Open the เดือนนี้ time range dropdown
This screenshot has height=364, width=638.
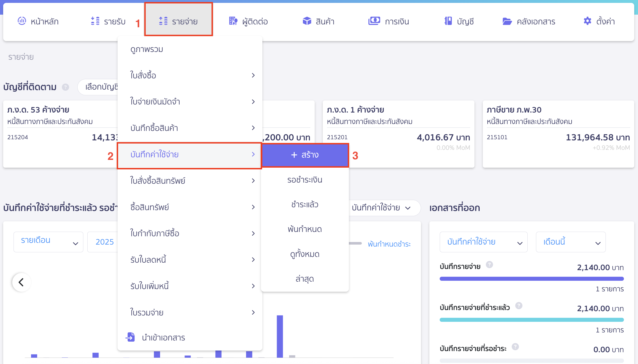click(x=570, y=242)
